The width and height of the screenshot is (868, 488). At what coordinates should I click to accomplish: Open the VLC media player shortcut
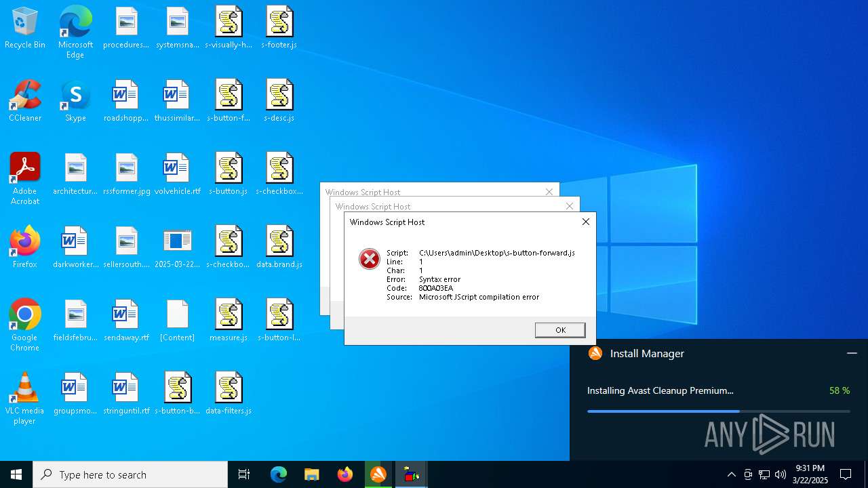(x=25, y=399)
